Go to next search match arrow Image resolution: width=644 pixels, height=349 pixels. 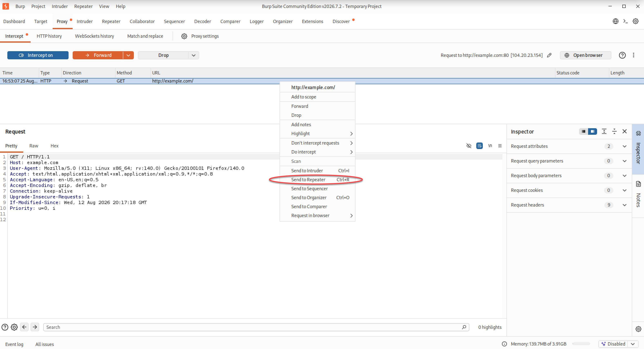35,327
